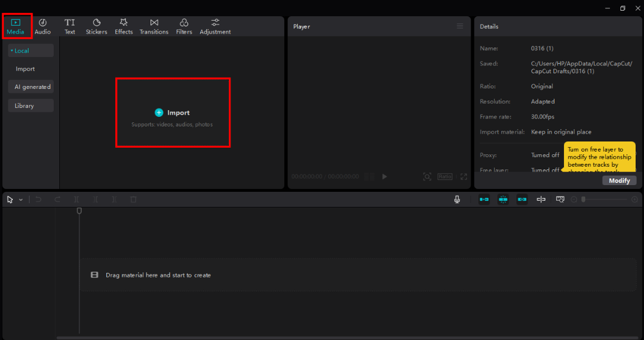Click the Details panel title
Screen dimensions: 644x340
click(x=489, y=26)
